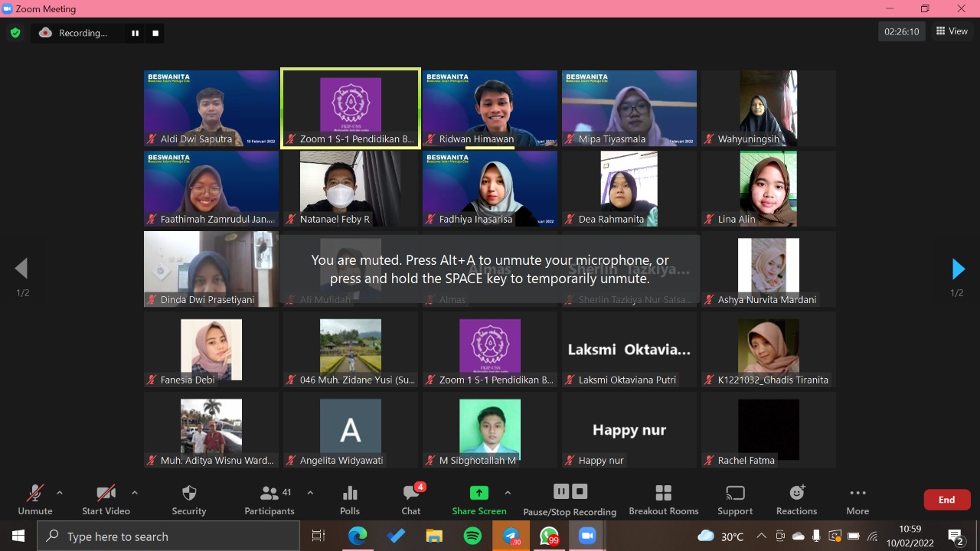The image size is (980, 551).
Task: Open the Polls icon
Action: point(350,499)
